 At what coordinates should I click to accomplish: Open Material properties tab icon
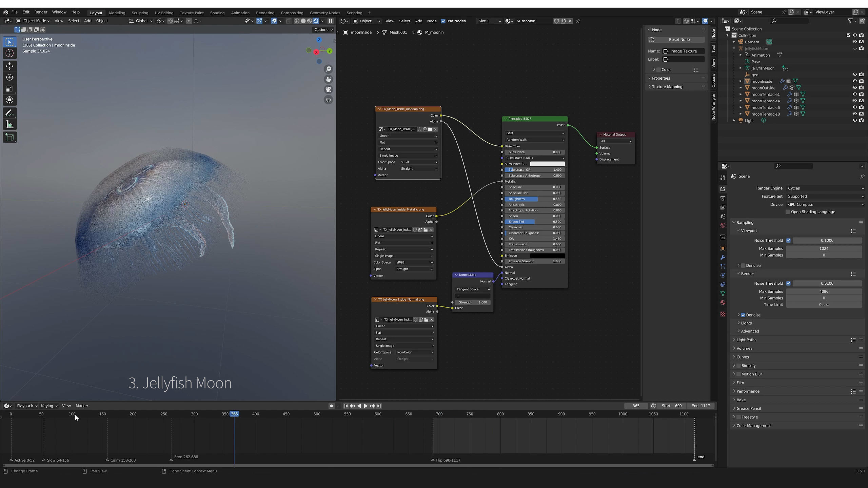723,303
